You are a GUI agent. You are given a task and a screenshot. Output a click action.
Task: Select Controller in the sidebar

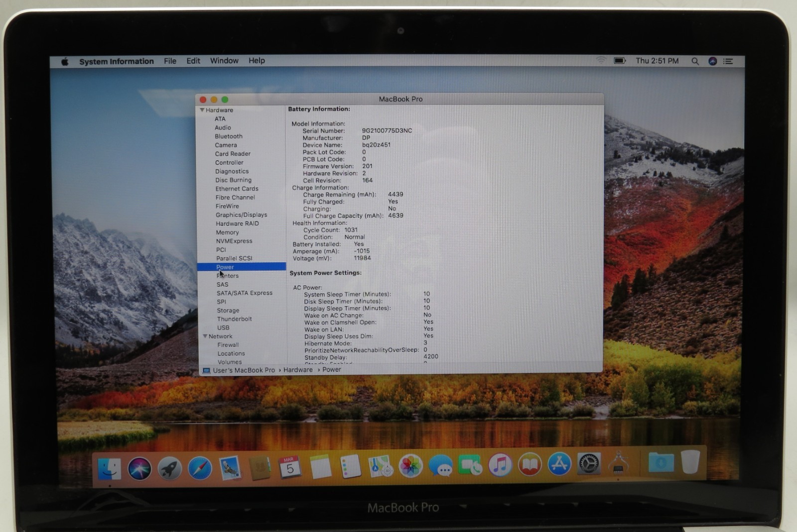[229, 163]
